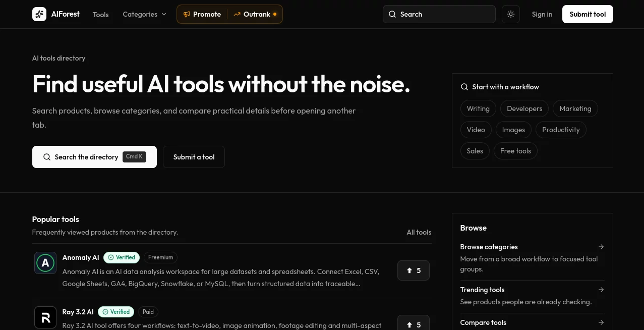Click the arrow beside Compare tools
Screen dimensions: 644x330
601,322
